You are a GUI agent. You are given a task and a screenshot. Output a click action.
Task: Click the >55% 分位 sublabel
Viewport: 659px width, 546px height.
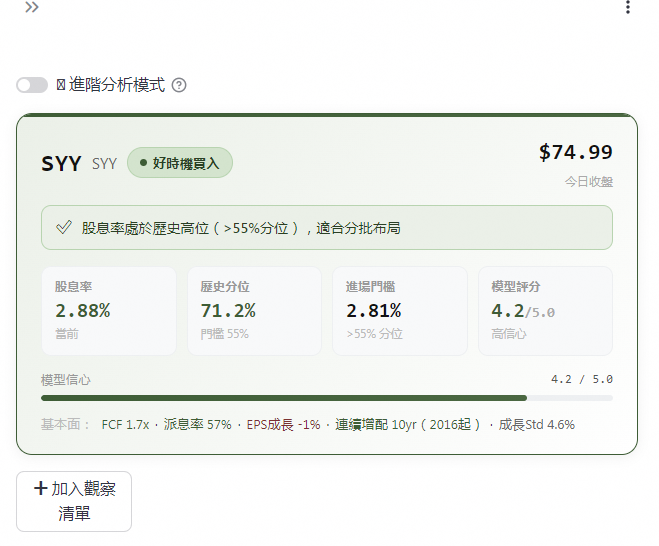click(x=374, y=334)
